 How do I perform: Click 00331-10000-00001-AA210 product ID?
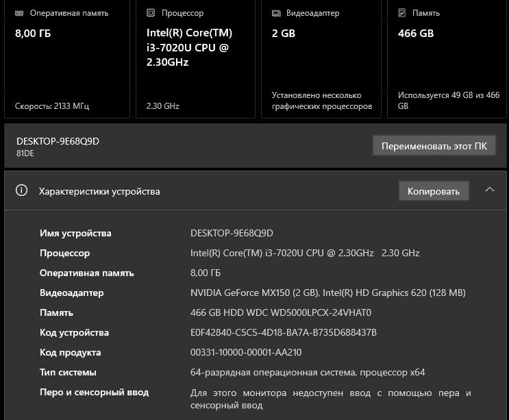pos(246,352)
